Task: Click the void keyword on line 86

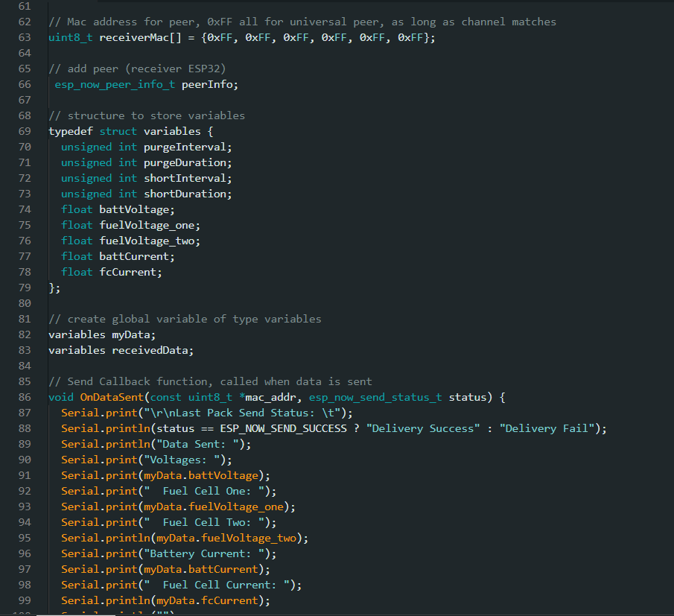Action: pyautogui.click(x=61, y=397)
